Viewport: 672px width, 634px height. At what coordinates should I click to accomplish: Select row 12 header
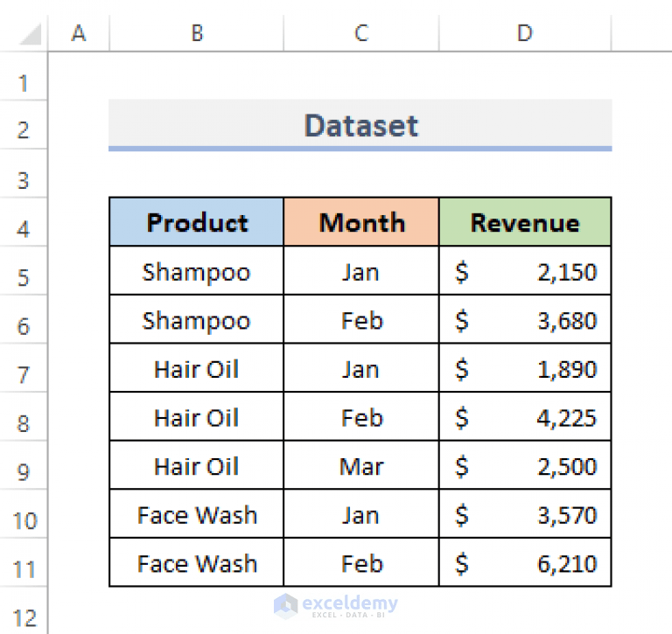click(23, 611)
